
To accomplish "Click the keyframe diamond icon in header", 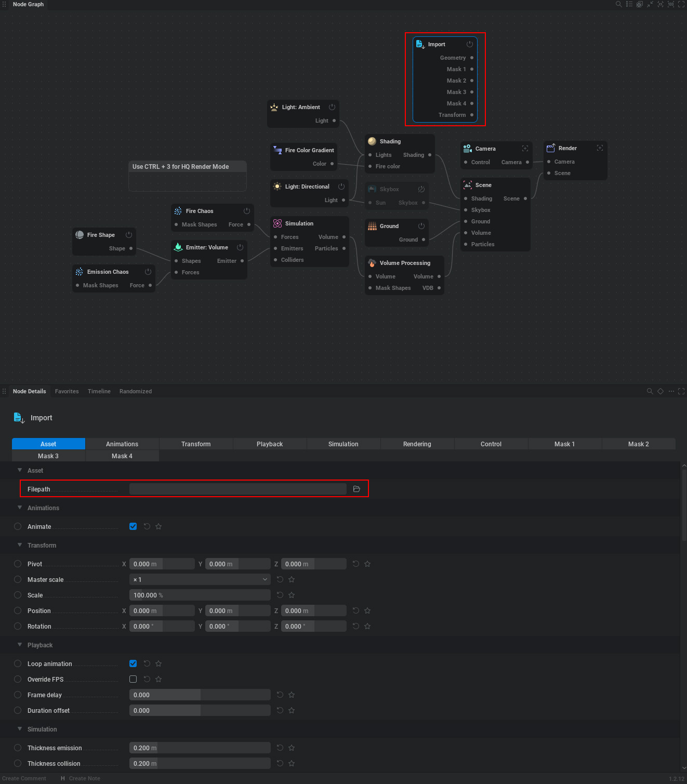I will pyautogui.click(x=660, y=391).
